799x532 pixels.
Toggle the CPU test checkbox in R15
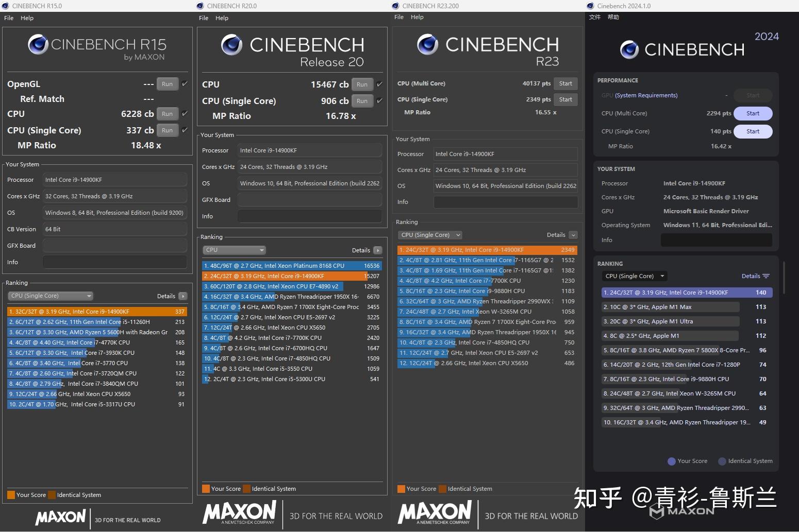pyautogui.click(x=185, y=113)
